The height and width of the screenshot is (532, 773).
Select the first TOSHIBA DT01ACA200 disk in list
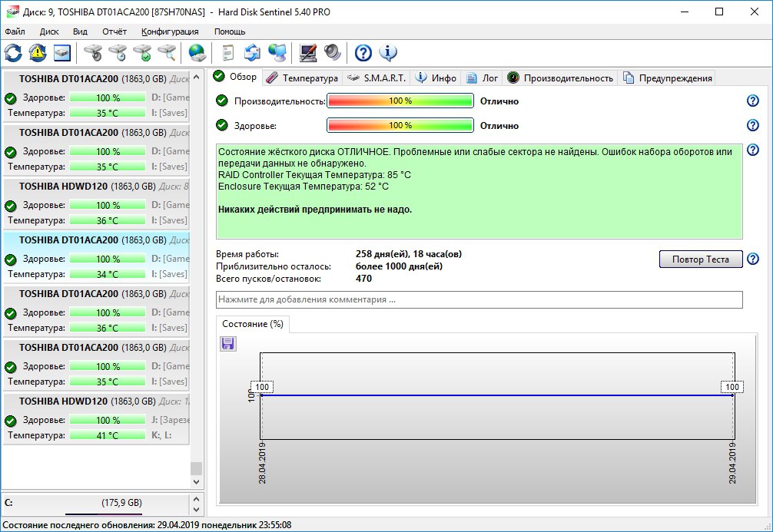coord(97,95)
